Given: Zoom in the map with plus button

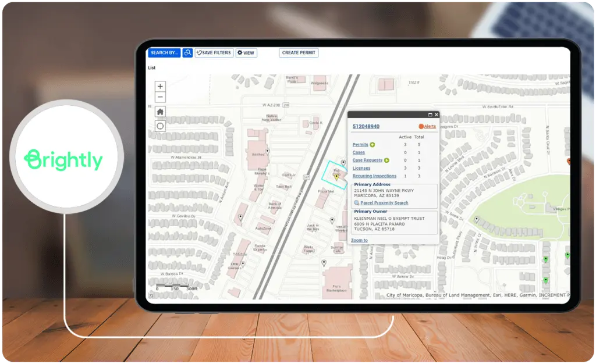Looking at the screenshot, I should [161, 86].
